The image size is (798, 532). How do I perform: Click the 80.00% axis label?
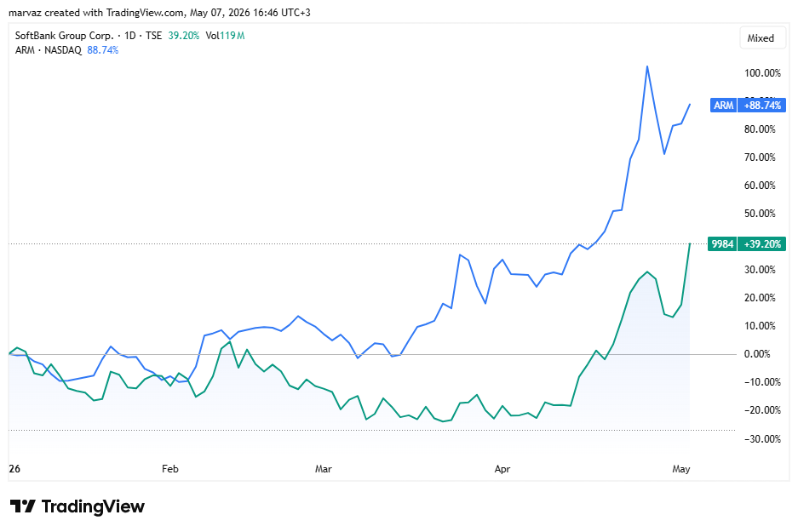pyautogui.click(x=760, y=129)
